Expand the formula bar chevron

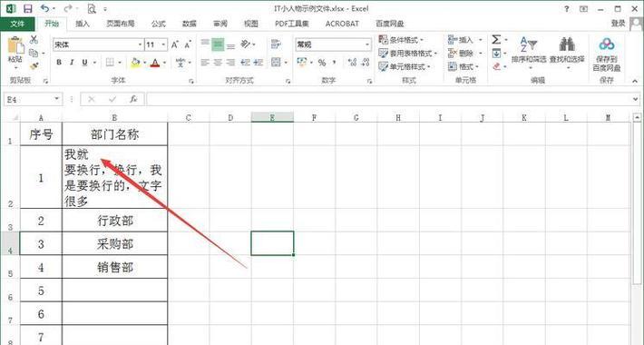click(x=636, y=99)
